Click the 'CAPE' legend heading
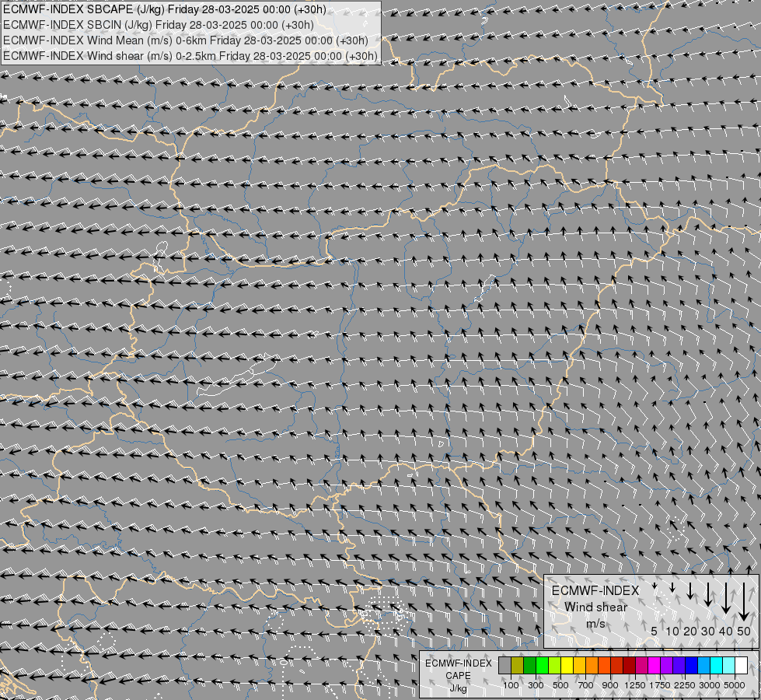 coord(458,676)
